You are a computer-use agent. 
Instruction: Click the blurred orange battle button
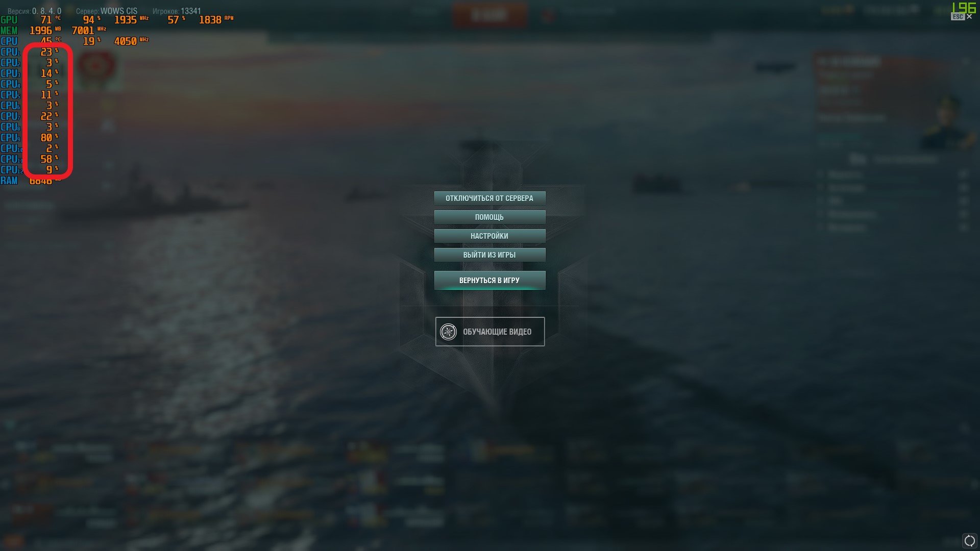pyautogui.click(x=489, y=15)
